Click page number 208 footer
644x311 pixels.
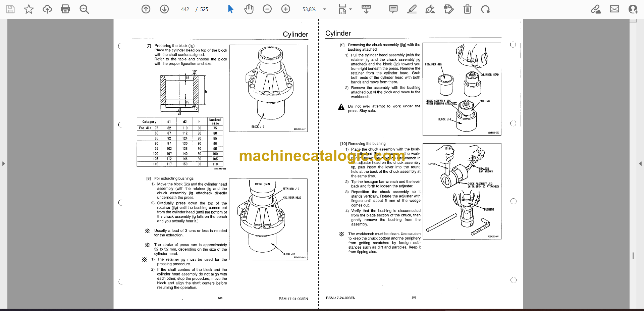[x=220, y=298]
